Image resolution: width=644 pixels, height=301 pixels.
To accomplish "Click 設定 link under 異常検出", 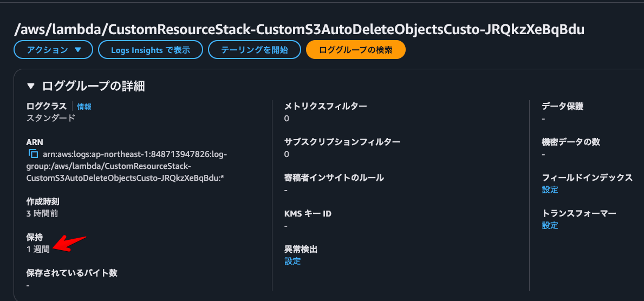I will tap(292, 261).
